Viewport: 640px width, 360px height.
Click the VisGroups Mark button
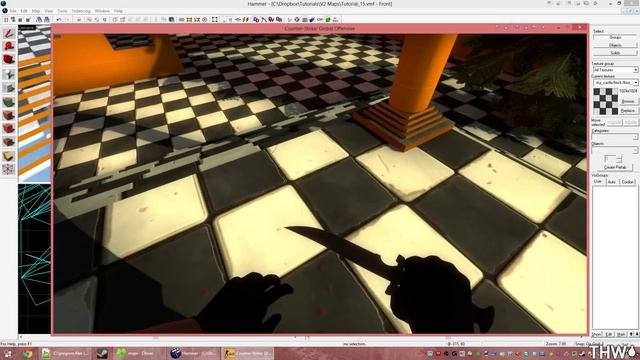[621, 334]
